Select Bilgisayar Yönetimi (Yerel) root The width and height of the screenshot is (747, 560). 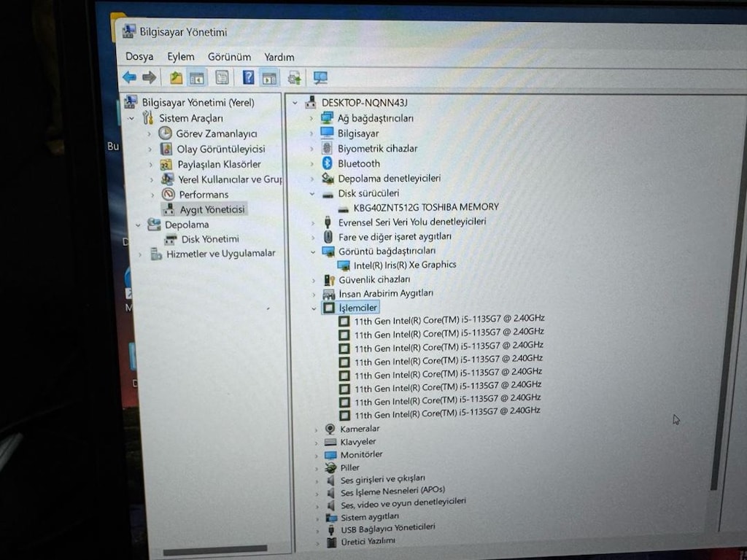pyautogui.click(x=198, y=102)
